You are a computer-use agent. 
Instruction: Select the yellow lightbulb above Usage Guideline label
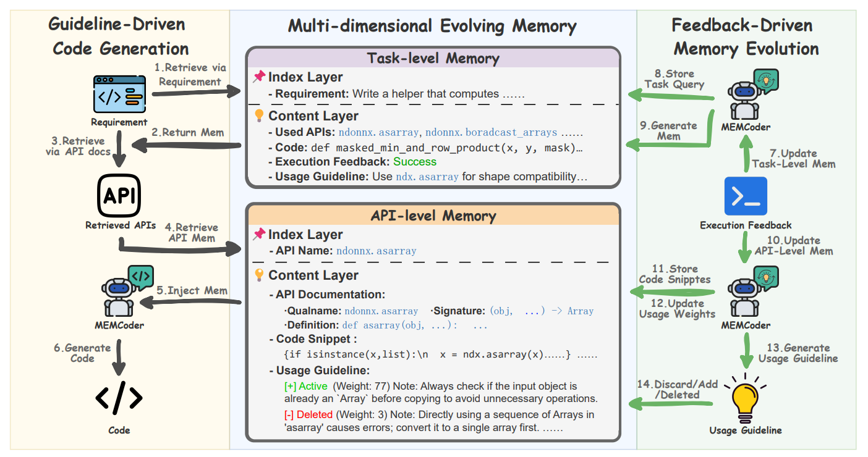tap(746, 398)
